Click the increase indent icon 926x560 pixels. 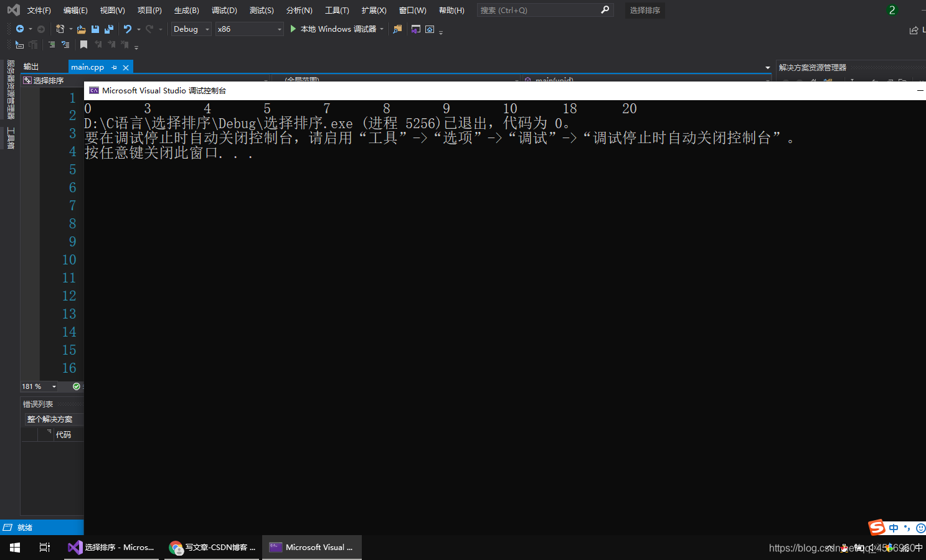[65, 45]
